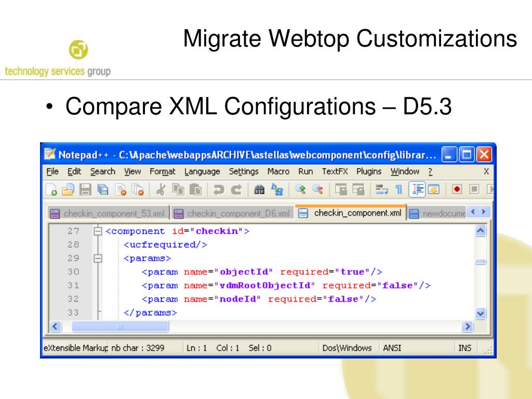
Task: Save the document with the floppy icon
Action: click(x=85, y=189)
